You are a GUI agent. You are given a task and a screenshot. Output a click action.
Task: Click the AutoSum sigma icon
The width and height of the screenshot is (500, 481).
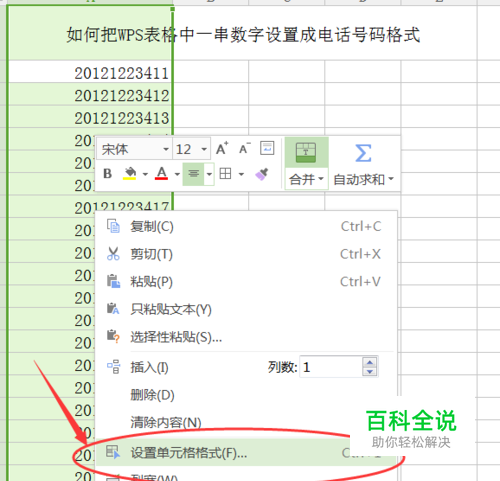pos(363,153)
